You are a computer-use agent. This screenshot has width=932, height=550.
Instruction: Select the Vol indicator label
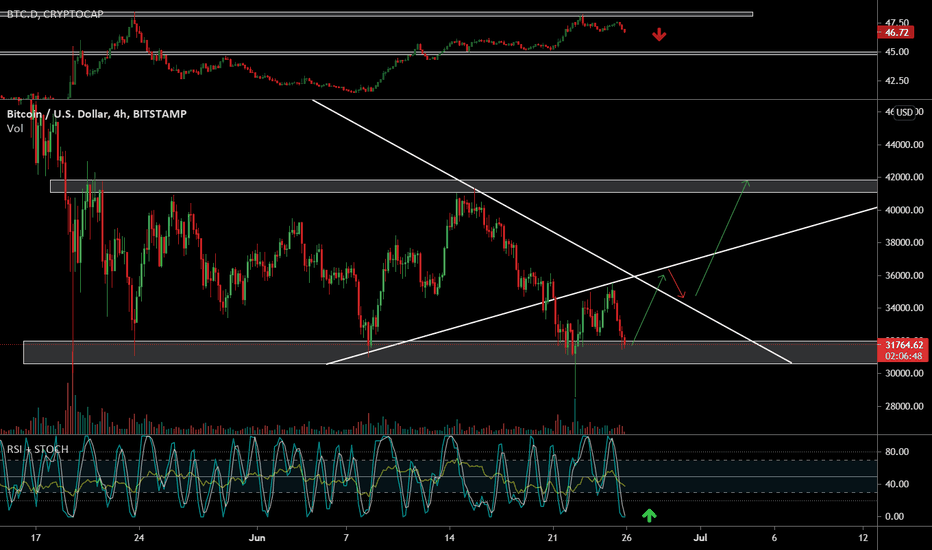15,128
